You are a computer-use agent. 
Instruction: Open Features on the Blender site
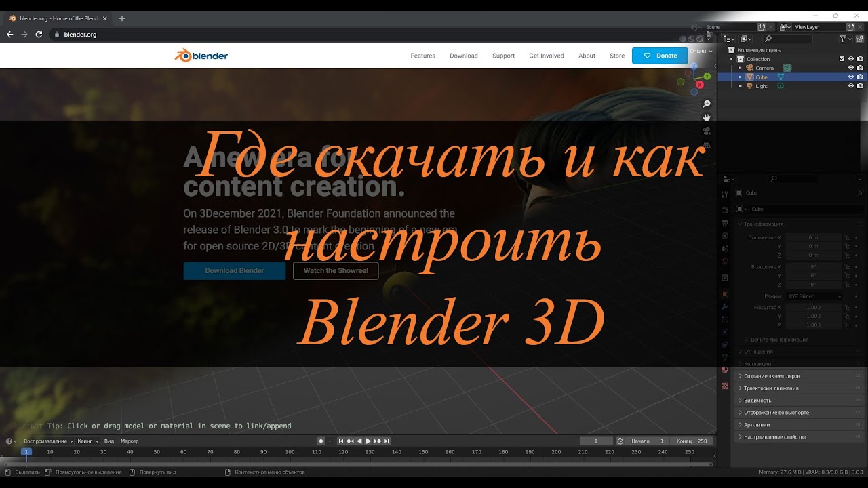[x=423, y=56]
